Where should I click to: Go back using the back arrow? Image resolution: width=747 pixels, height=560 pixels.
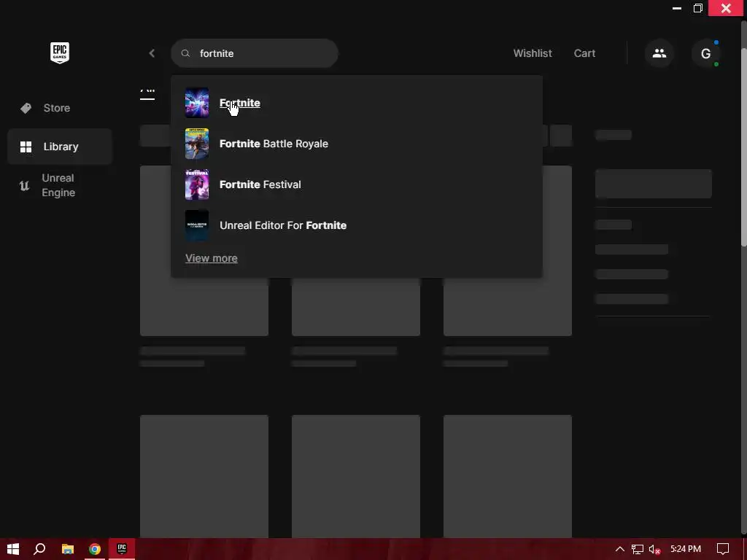coord(152,53)
